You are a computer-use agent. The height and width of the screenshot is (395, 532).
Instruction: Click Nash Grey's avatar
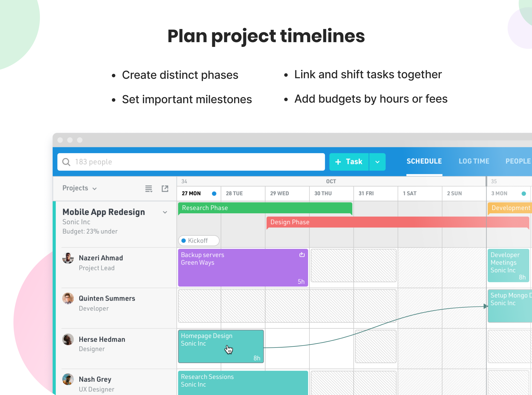click(68, 379)
